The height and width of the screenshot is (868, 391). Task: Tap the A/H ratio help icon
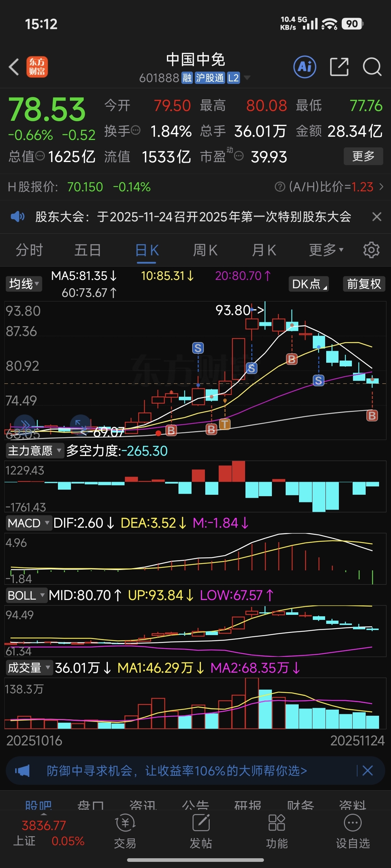point(280,187)
